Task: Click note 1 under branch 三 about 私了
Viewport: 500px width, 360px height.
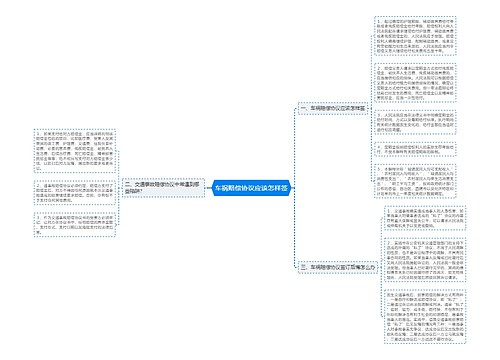Action: 425,218
